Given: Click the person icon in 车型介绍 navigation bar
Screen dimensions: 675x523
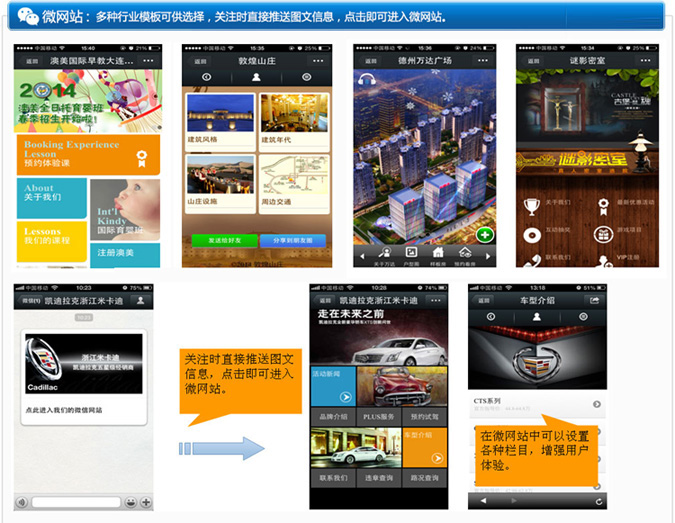Looking at the screenshot, I should tap(536, 317).
